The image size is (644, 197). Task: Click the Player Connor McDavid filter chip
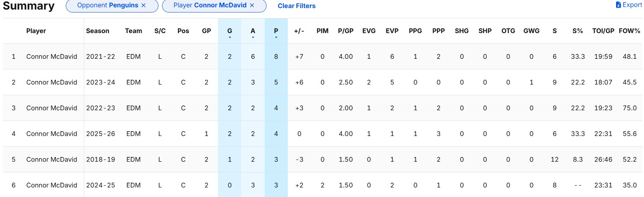tap(210, 6)
